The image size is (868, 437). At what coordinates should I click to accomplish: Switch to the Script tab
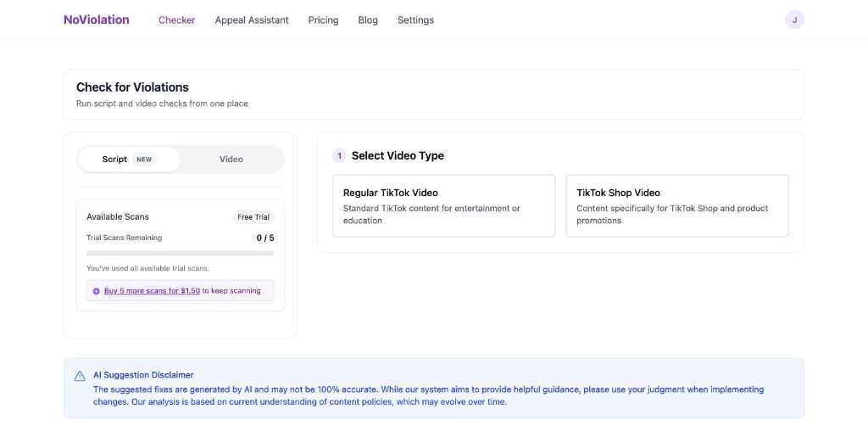coord(129,160)
